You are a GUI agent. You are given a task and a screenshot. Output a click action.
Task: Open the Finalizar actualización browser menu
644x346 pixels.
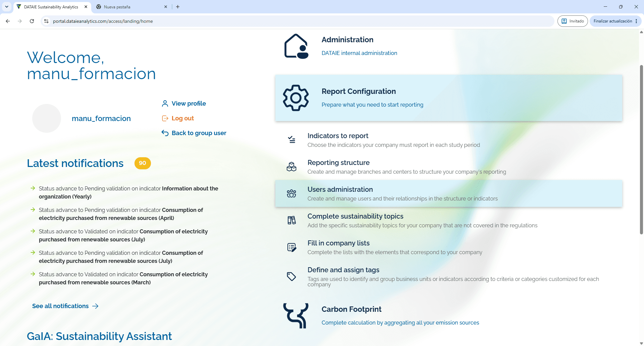coord(615,21)
